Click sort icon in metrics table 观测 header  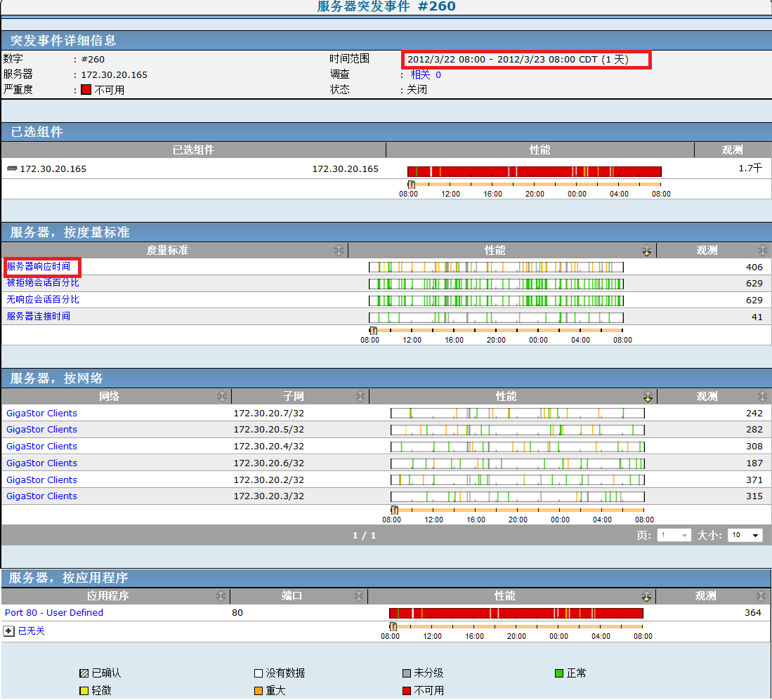pyautogui.click(x=763, y=251)
